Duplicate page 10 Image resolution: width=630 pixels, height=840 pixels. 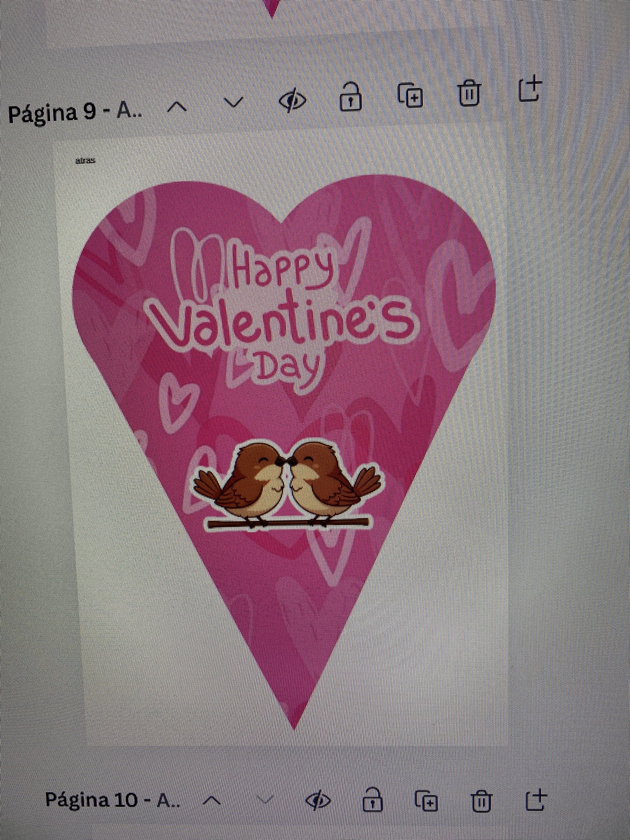[x=426, y=801]
